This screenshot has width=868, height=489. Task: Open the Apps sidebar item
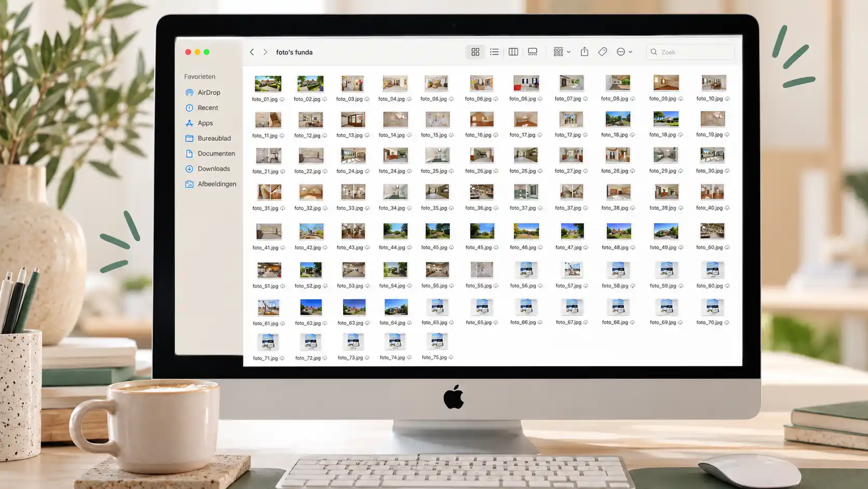pos(199,123)
